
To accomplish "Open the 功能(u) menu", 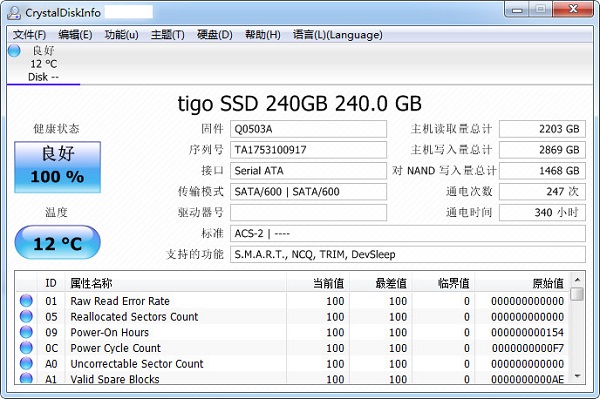I will click(121, 35).
